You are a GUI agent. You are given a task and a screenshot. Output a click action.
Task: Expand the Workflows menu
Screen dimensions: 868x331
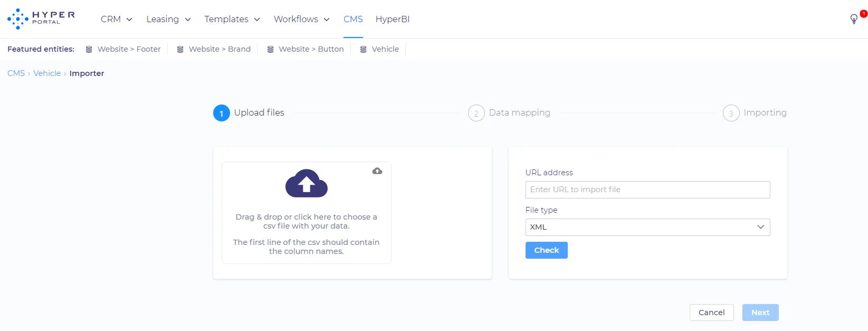302,19
